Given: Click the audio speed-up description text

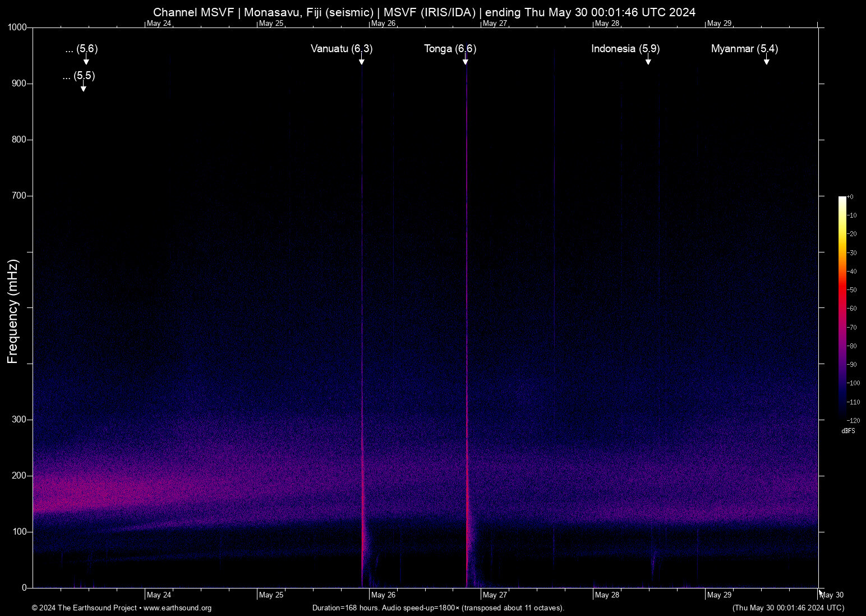Looking at the screenshot, I should [439, 608].
